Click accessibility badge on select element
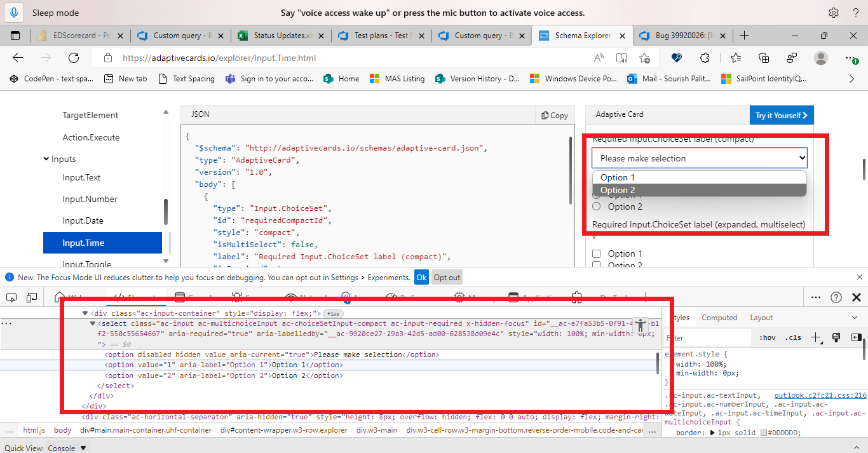 (x=641, y=324)
